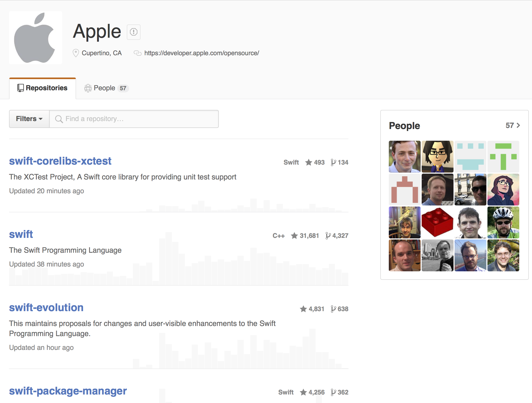
Task: Open the swift-evolution repository link
Action: tap(46, 307)
